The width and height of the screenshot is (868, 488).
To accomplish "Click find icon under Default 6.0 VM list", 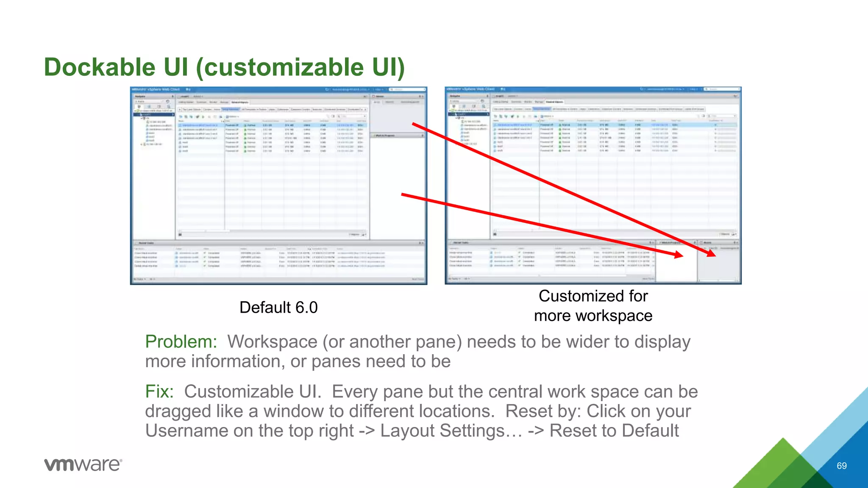I will click(180, 235).
